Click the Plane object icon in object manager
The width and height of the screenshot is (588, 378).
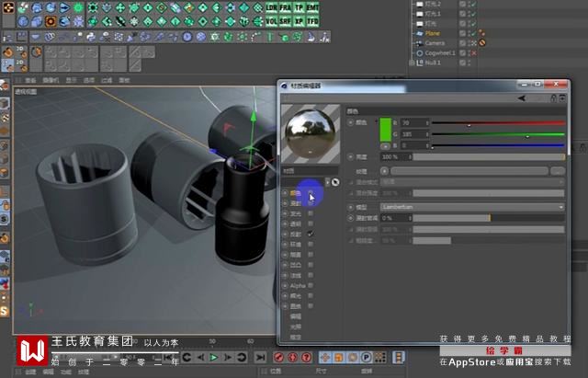pos(419,33)
